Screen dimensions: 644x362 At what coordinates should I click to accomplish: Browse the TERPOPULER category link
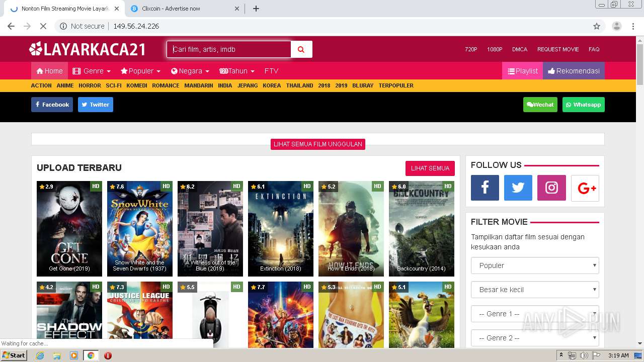396,85
